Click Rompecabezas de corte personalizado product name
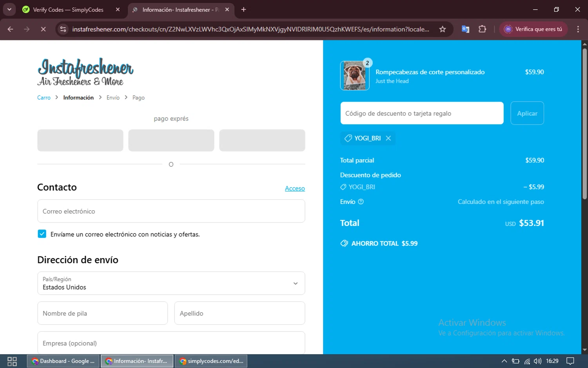 430,72
